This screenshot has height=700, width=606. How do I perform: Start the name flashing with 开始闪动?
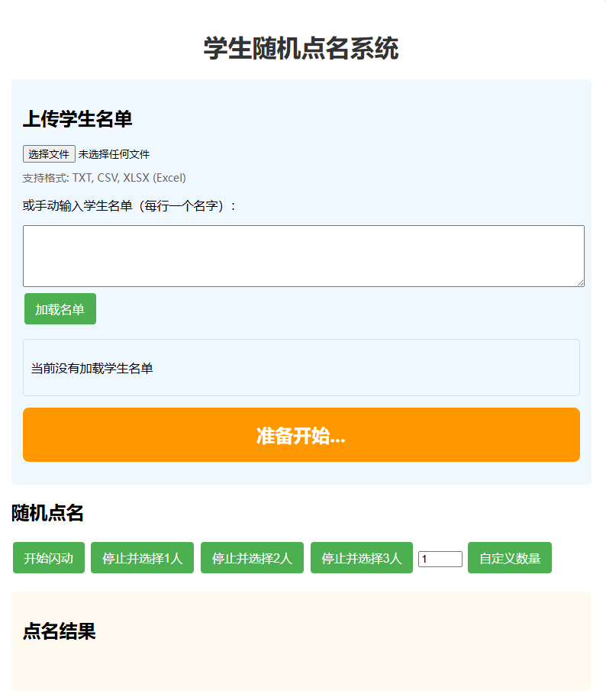48,557
